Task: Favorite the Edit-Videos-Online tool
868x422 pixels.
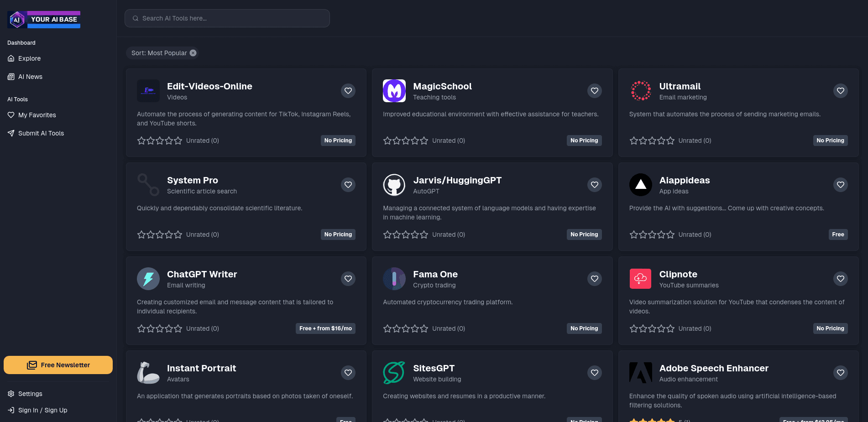Action: tap(348, 91)
